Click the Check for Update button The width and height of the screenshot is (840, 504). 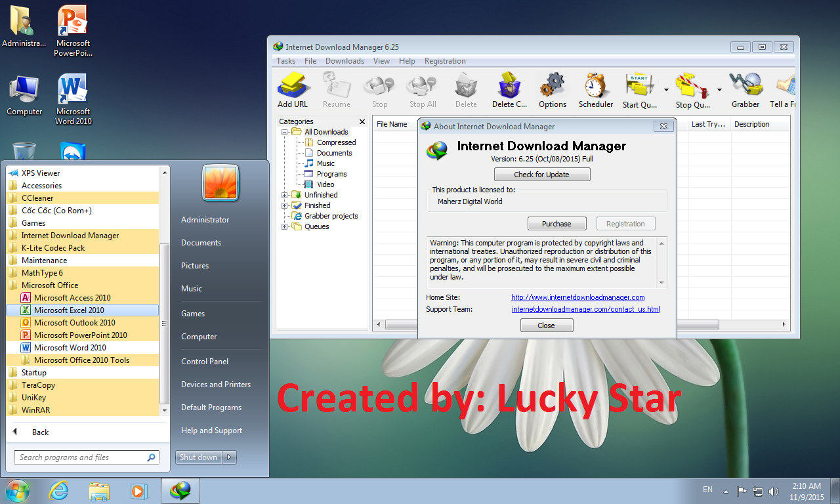542,175
